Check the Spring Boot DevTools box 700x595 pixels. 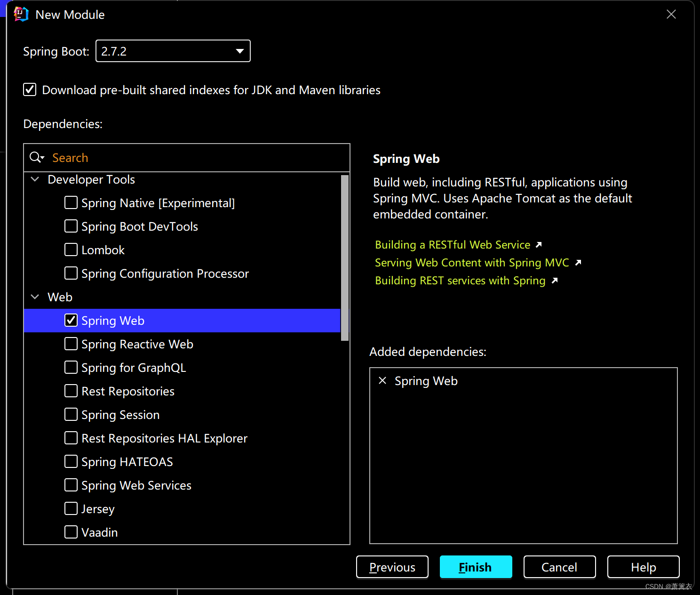[71, 226]
